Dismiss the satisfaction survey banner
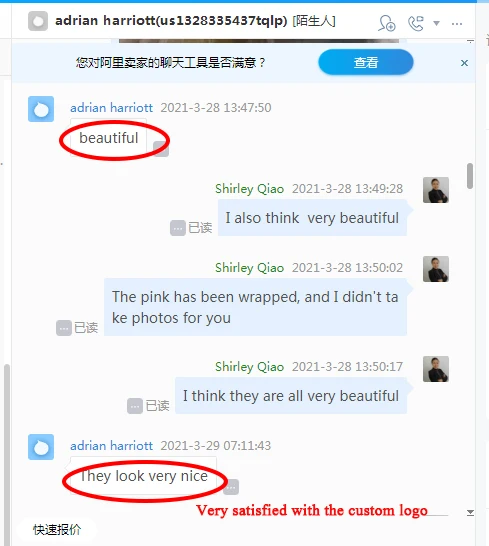The height and width of the screenshot is (546, 489). (x=464, y=63)
